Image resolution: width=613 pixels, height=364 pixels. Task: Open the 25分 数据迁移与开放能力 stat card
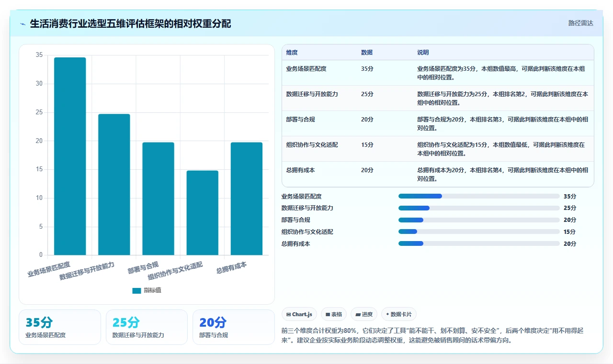coord(147,327)
